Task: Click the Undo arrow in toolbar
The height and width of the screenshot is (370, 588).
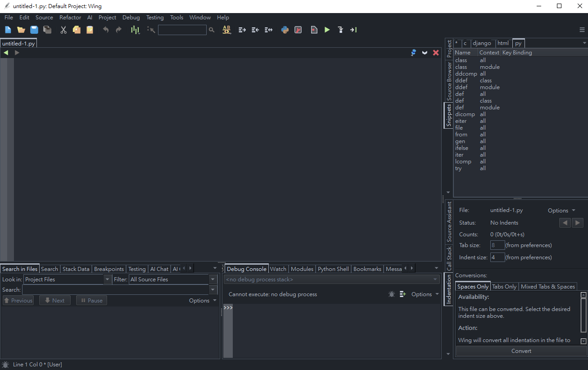Action: coord(106,30)
